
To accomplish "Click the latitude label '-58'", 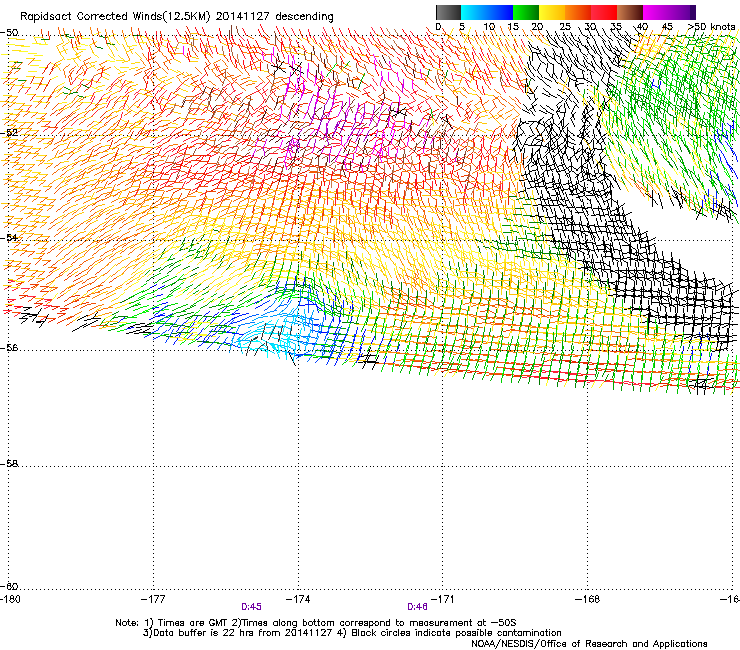I will coord(9,464).
